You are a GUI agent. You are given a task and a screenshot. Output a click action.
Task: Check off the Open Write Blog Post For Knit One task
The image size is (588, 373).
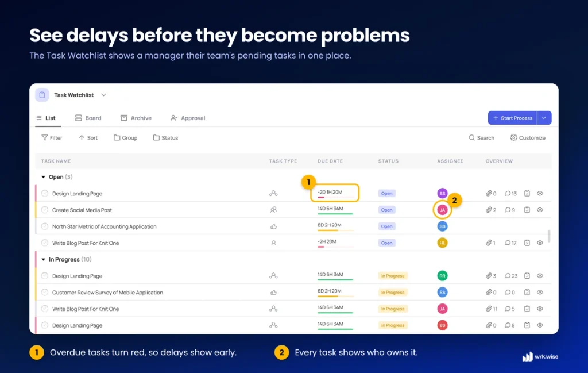[x=45, y=243]
